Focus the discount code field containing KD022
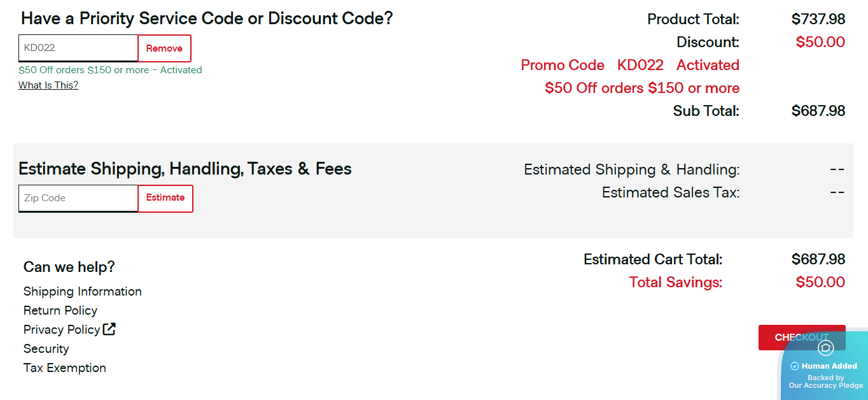The height and width of the screenshot is (400, 868). (78, 48)
